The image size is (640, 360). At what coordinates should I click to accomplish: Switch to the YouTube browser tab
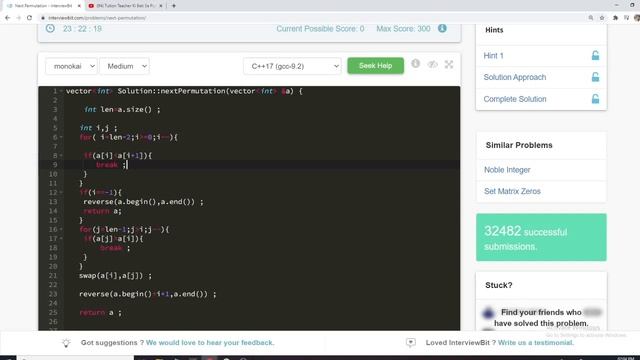point(124,6)
